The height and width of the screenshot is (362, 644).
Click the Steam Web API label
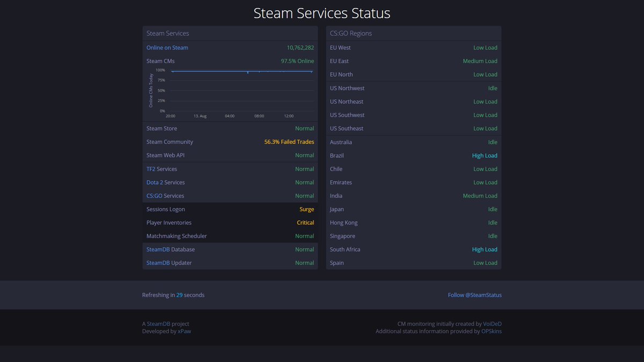(x=166, y=156)
